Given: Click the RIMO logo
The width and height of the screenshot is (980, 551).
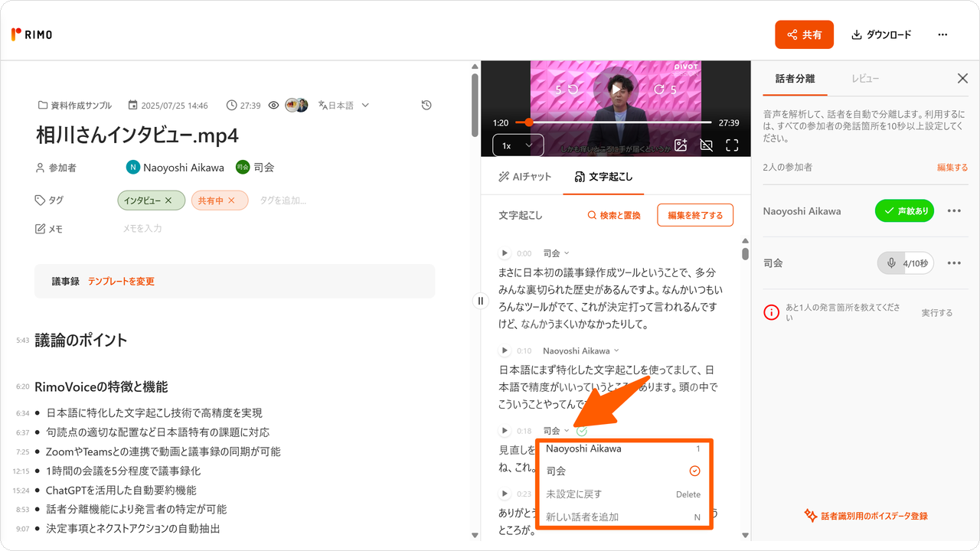Looking at the screenshot, I should pyautogui.click(x=31, y=34).
